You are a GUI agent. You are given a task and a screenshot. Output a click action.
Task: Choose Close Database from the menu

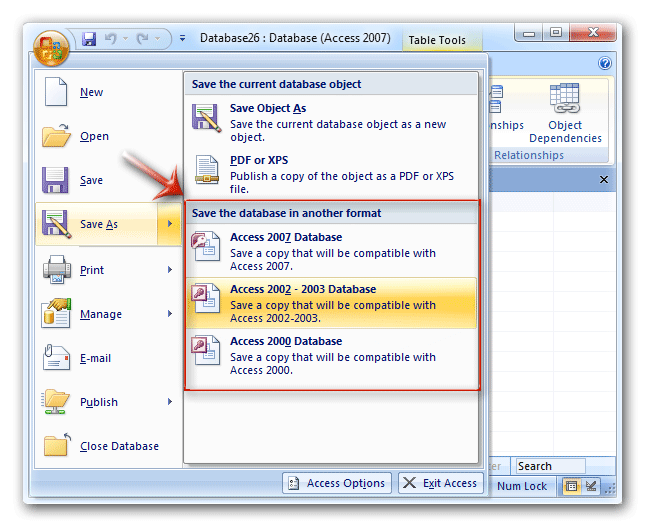coord(119,446)
